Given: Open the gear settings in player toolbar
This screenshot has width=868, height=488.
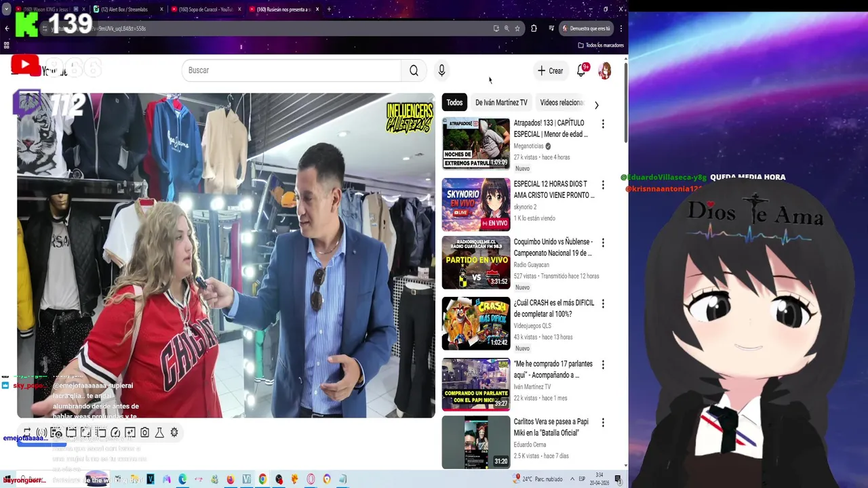Looking at the screenshot, I should coord(174,432).
